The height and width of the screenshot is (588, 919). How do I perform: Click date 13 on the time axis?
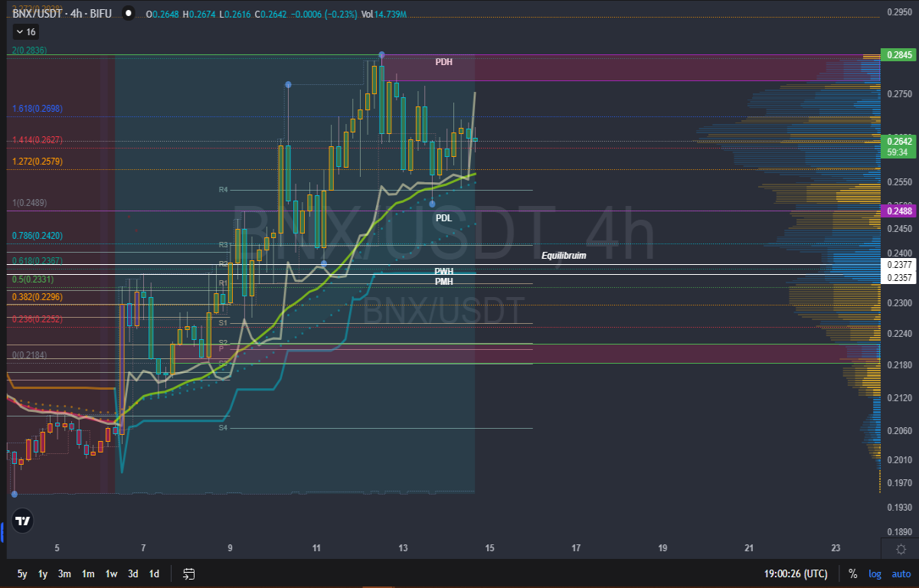tap(404, 548)
